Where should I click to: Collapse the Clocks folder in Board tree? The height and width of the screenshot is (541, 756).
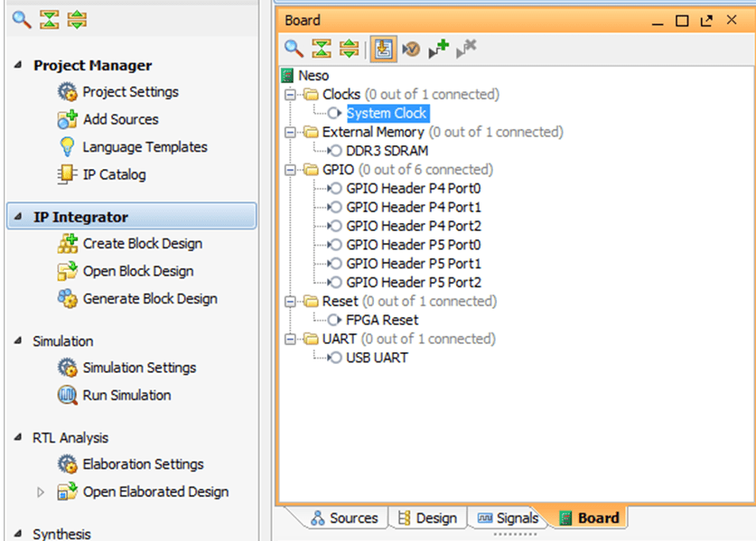[x=290, y=95]
